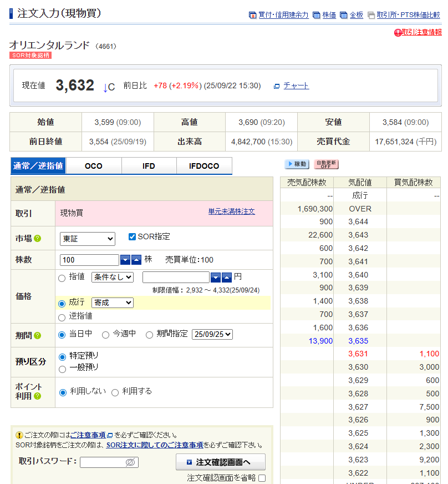
Task: Click the red 取引注意情報 warning icon
Action: pyautogui.click(x=398, y=33)
